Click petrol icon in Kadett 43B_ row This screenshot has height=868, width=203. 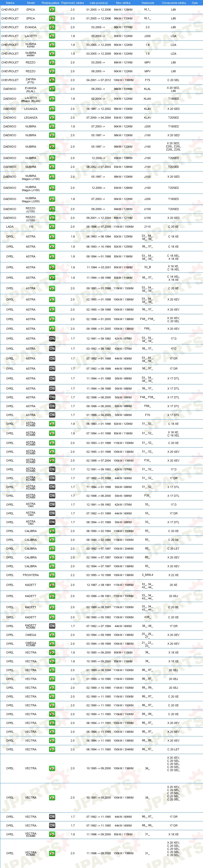click(52, 617)
